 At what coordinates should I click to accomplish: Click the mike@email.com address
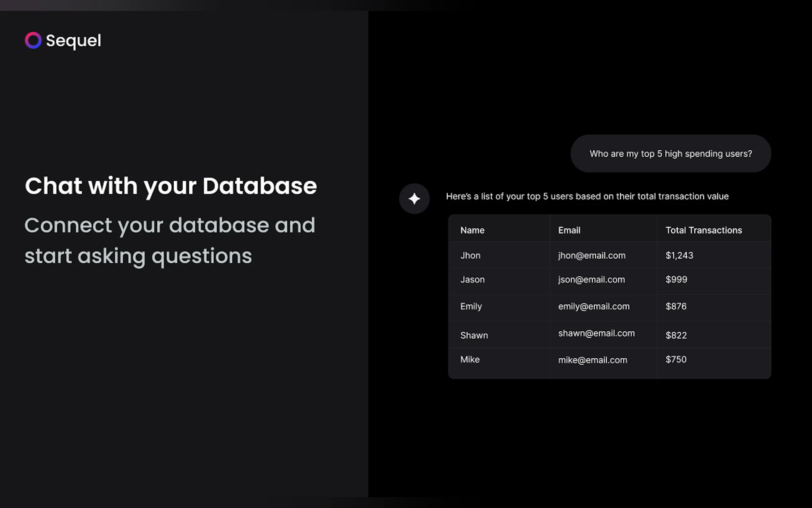click(592, 360)
